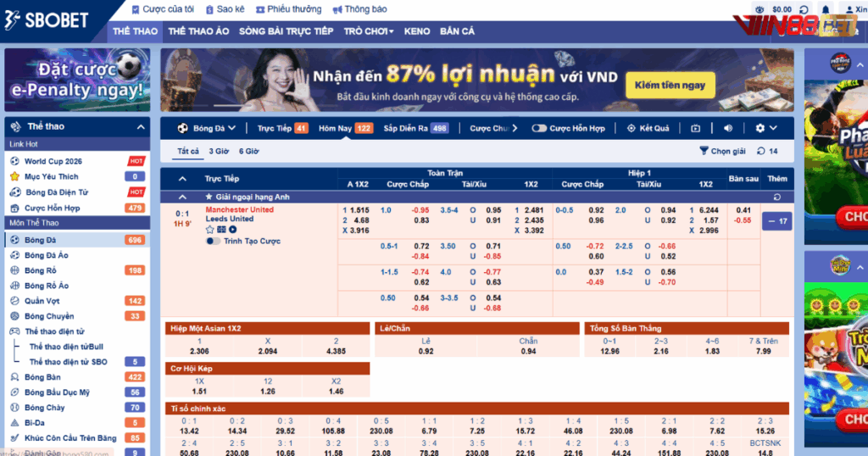Select Bóng Đá Ảo sport icon
Image resolution: width=868 pixels, height=456 pixels.
point(15,255)
